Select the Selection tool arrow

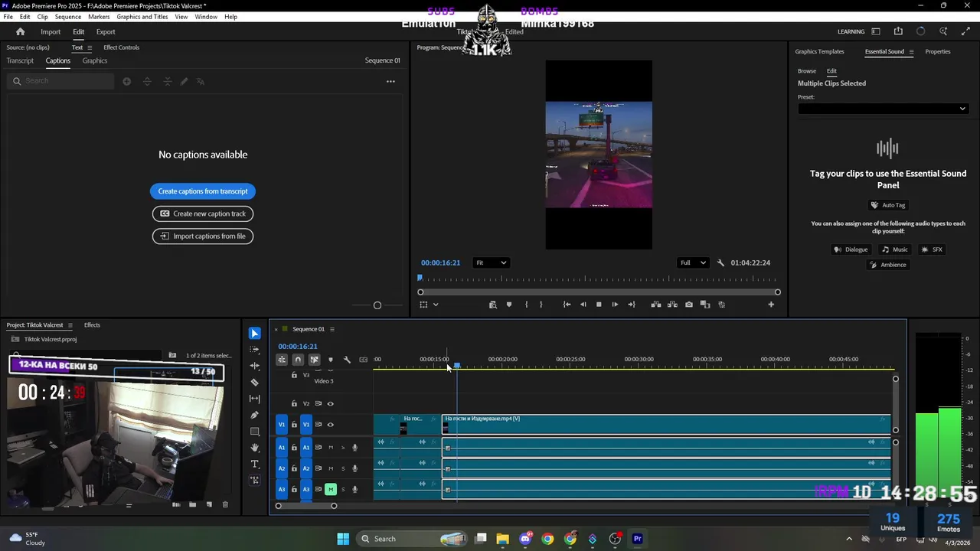click(x=255, y=333)
